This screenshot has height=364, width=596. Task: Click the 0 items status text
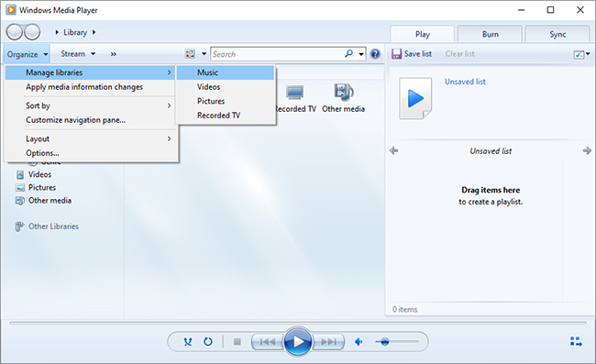404,309
